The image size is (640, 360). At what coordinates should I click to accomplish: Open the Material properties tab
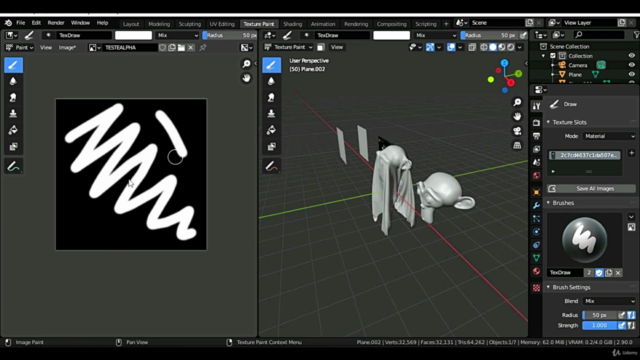click(x=536, y=271)
